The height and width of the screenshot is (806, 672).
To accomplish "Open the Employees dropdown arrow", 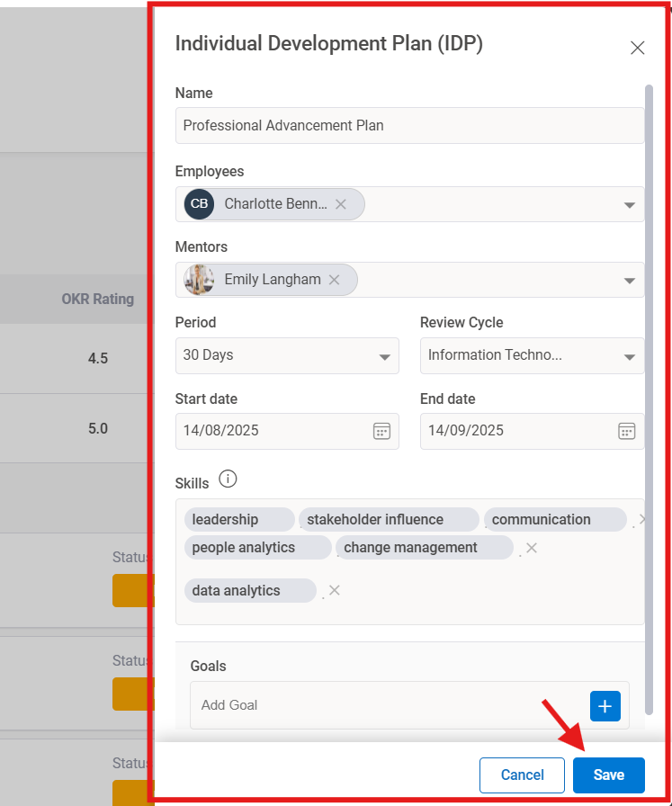I will pyautogui.click(x=629, y=204).
